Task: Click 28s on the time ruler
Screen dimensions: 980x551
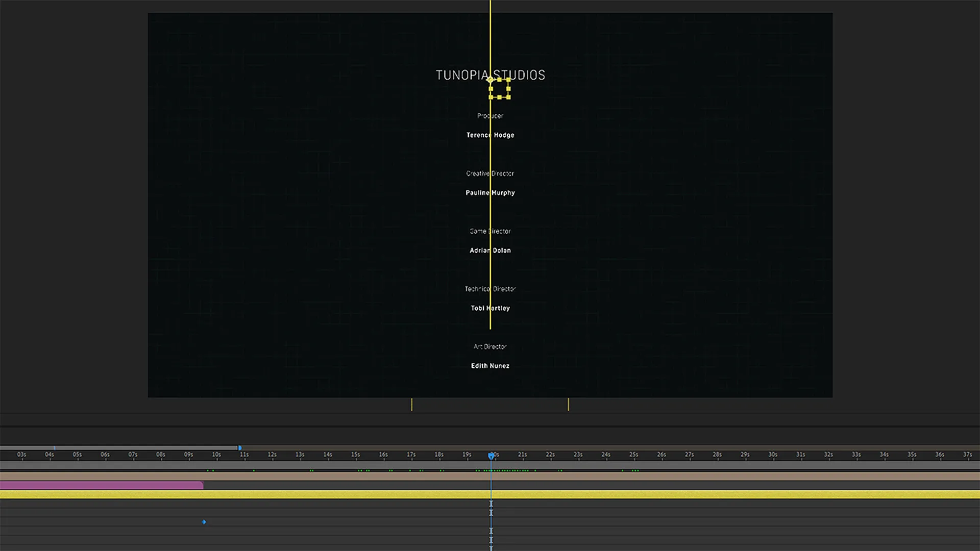Action: (717, 454)
